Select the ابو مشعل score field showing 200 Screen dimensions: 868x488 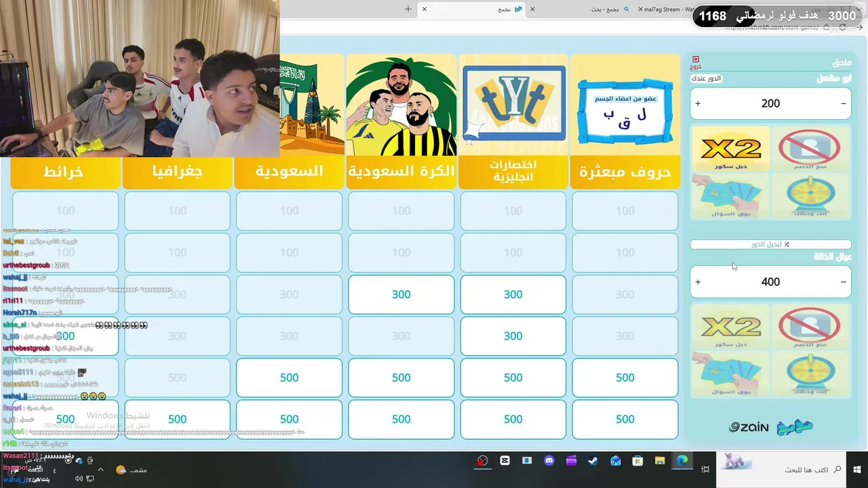(x=770, y=104)
